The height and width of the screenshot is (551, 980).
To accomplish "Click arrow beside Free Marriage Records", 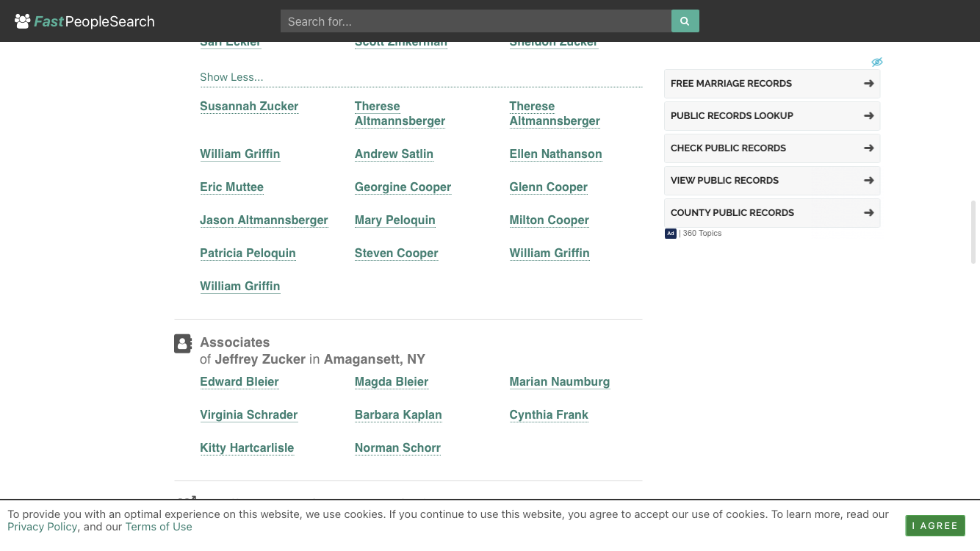I will pos(868,83).
